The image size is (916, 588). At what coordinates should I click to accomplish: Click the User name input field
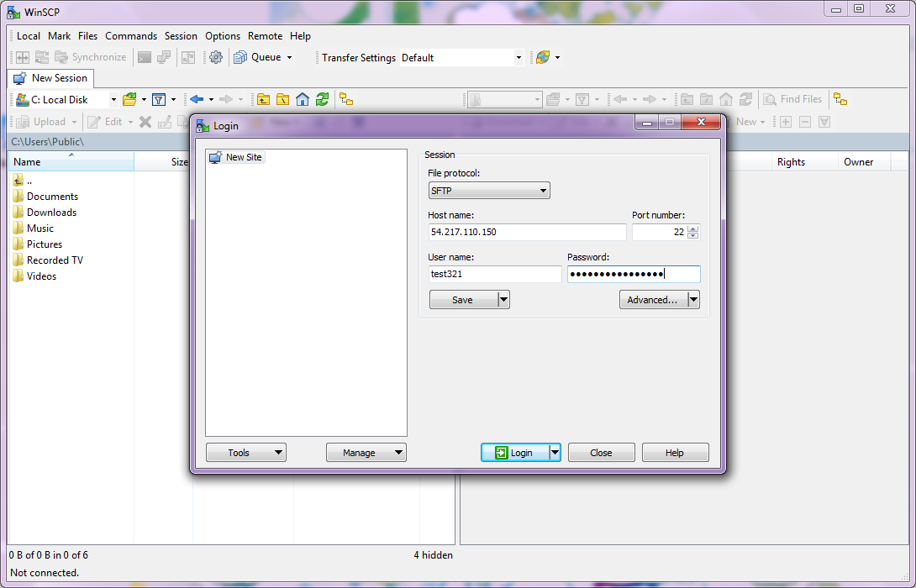[x=495, y=274]
